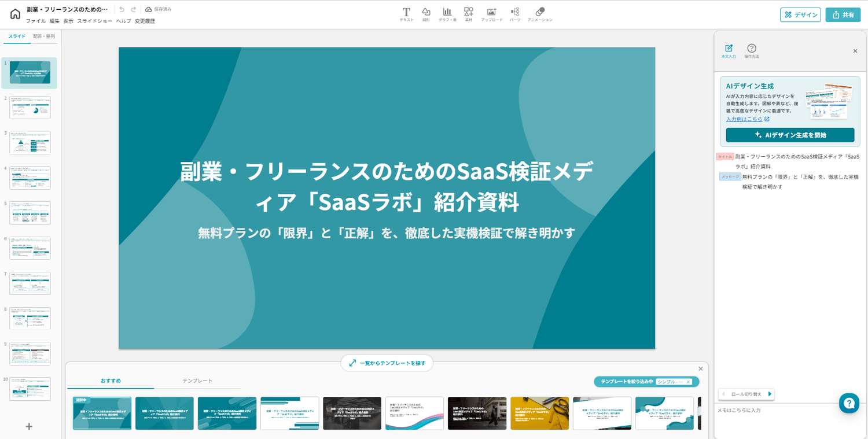Choose the white template with pink wave
The height and width of the screenshot is (439, 868).
pos(414,413)
